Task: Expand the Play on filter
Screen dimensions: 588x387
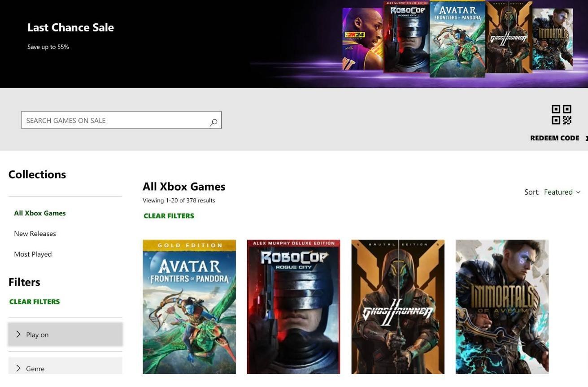Action: (65, 335)
